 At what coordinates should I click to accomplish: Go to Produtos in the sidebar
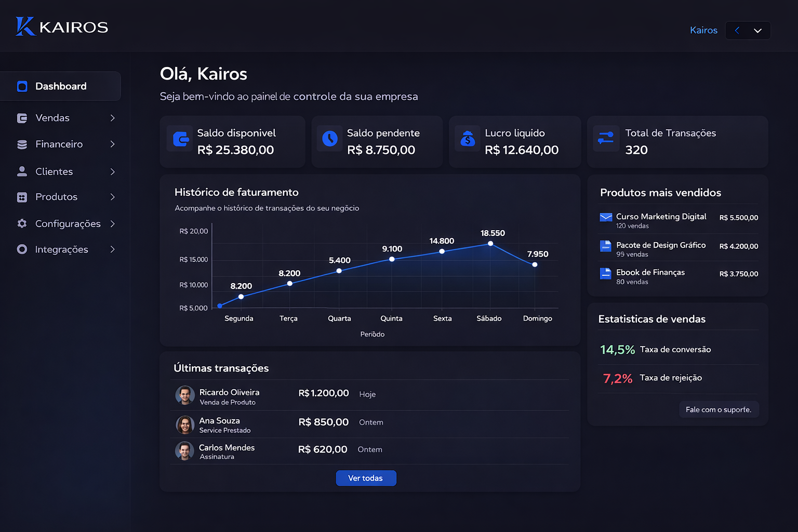tap(56, 197)
